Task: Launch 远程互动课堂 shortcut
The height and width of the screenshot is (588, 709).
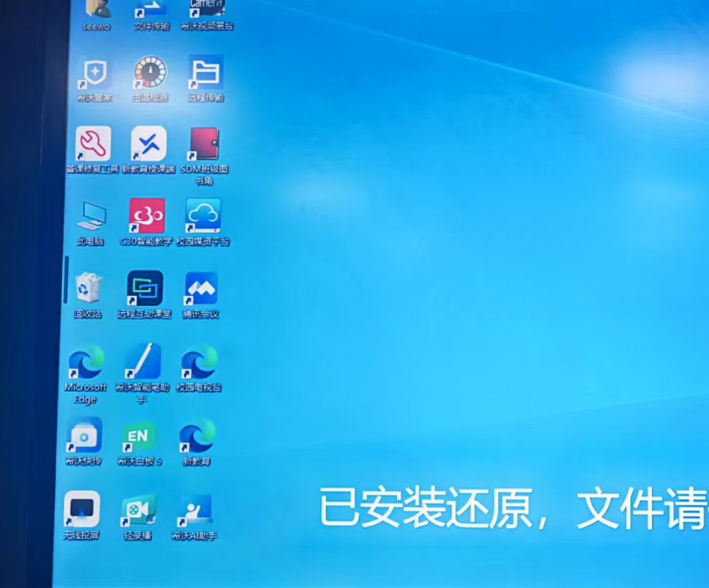Action: pyautogui.click(x=145, y=288)
